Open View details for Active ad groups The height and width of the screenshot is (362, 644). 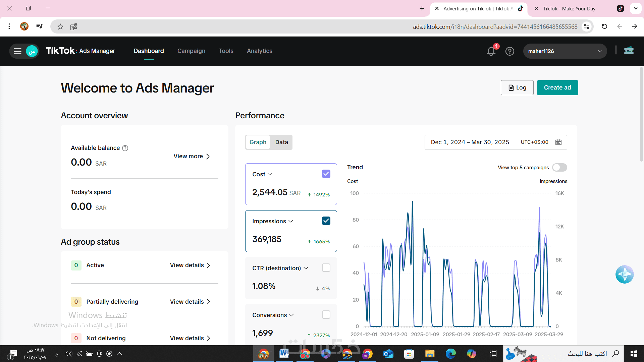pos(190,265)
